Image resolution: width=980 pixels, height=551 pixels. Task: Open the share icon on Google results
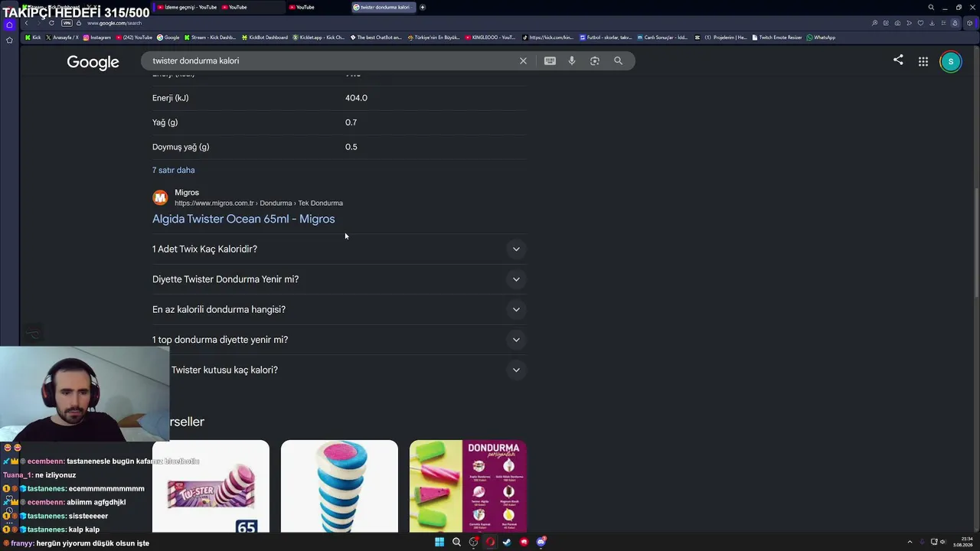coord(898,60)
